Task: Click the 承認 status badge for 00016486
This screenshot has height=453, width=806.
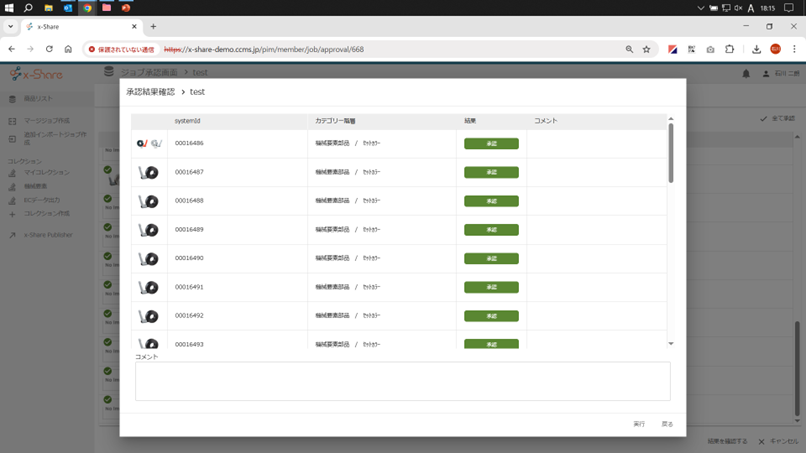Action: (491, 144)
